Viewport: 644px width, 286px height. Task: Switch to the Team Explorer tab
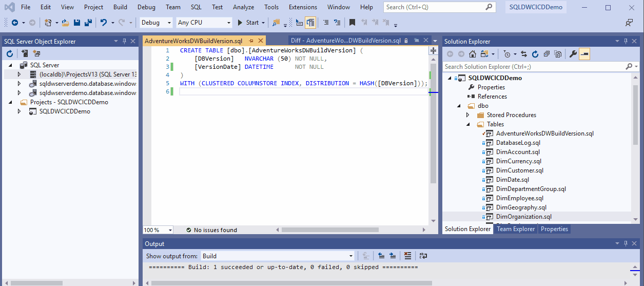[515, 229]
